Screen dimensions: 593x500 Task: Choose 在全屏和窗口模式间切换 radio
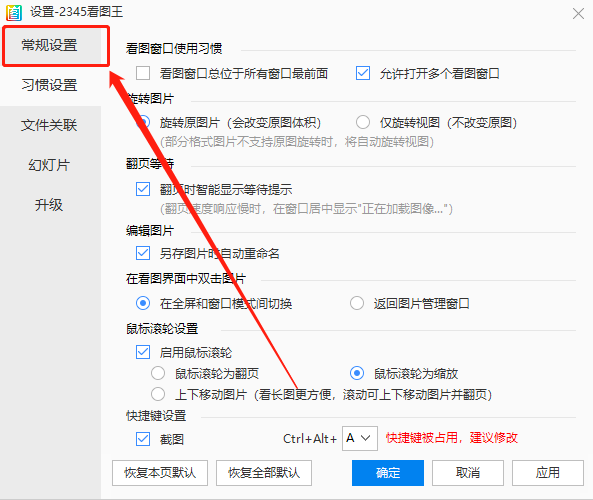[x=143, y=303]
